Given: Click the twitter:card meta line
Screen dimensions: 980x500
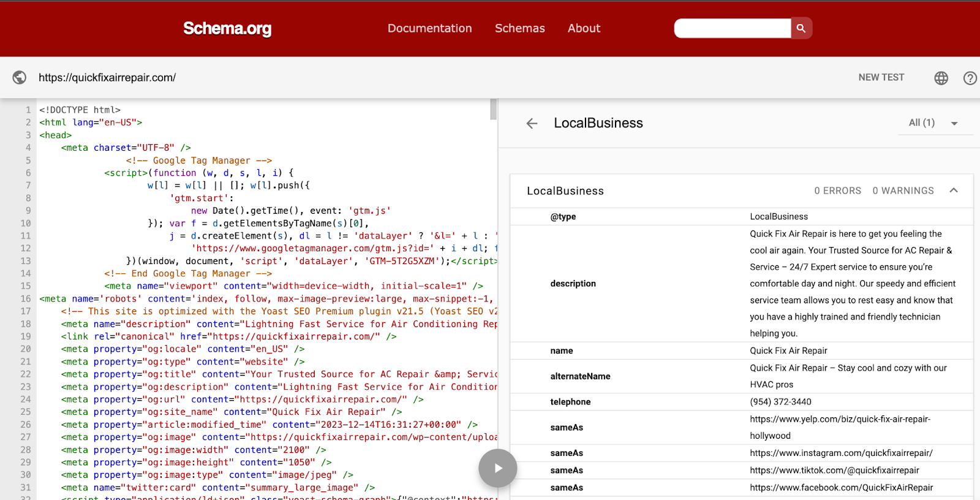Looking at the screenshot, I should pos(217,488).
